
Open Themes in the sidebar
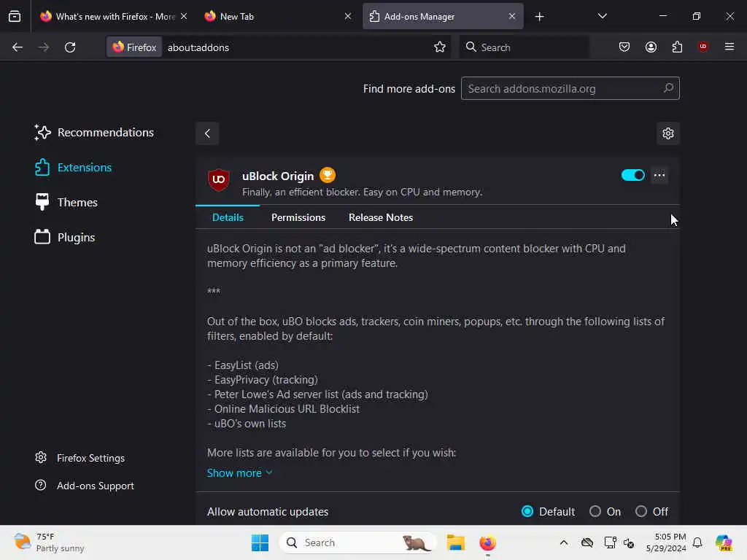(x=66, y=203)
